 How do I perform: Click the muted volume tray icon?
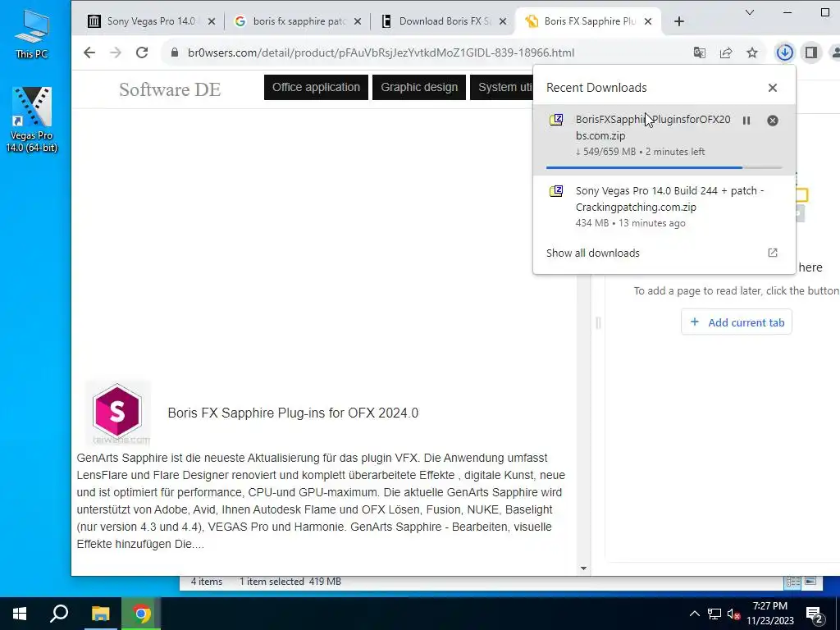click(733, 614)
